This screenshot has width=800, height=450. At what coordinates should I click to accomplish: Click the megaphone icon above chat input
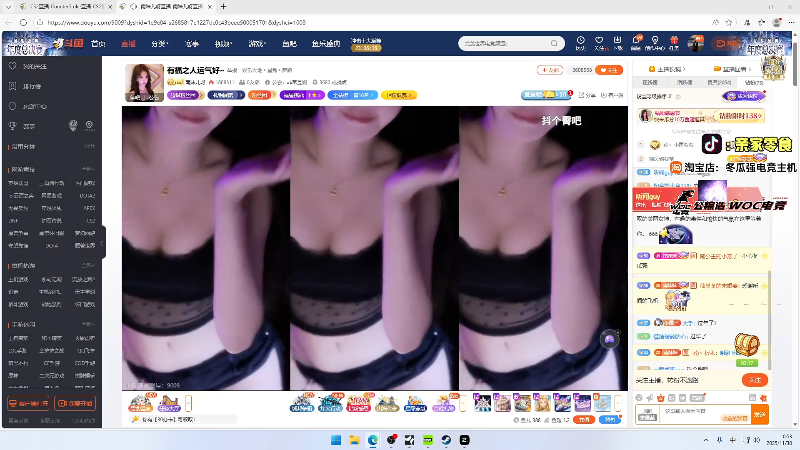tap(649, 397)
